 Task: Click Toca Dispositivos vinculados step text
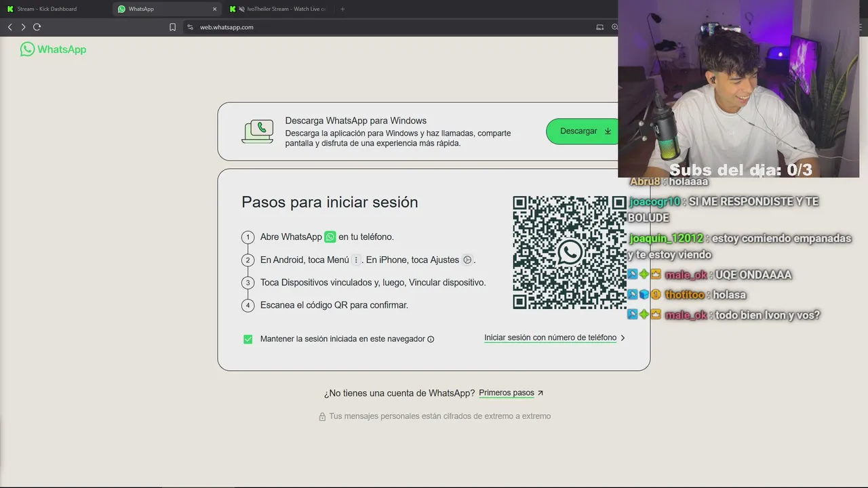(373, 282)
